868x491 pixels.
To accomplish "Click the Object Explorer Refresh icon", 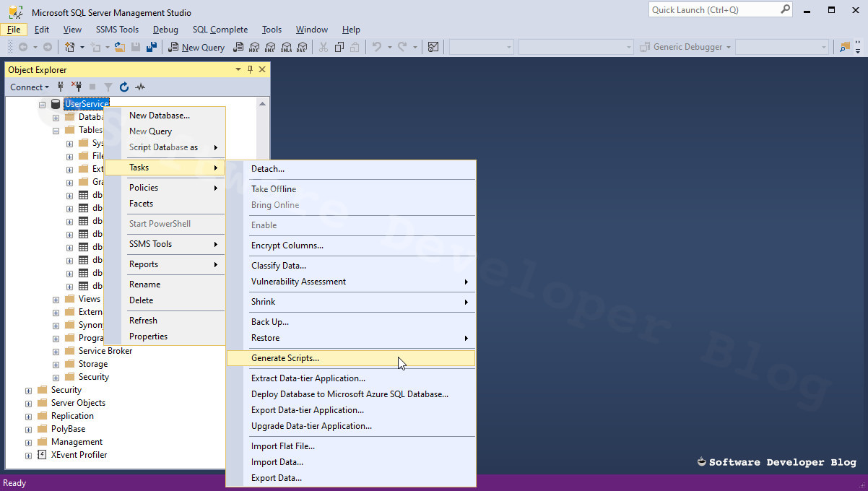I will pyautogui.click(x=124, y=87).
